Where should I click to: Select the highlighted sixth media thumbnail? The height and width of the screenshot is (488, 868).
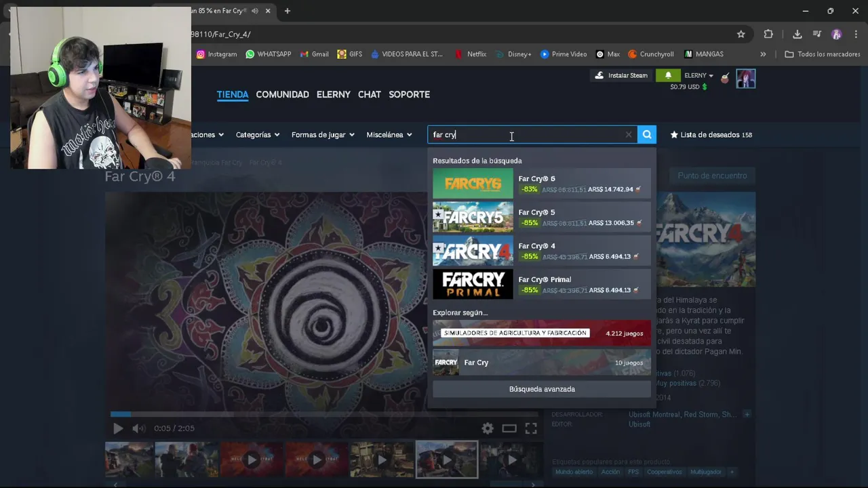pos(446,460)
